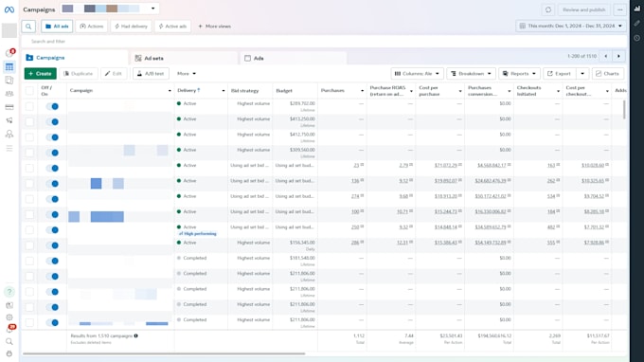The image size is (644, 362).
Task: Go to next page of campaigns
Action: 618,56
